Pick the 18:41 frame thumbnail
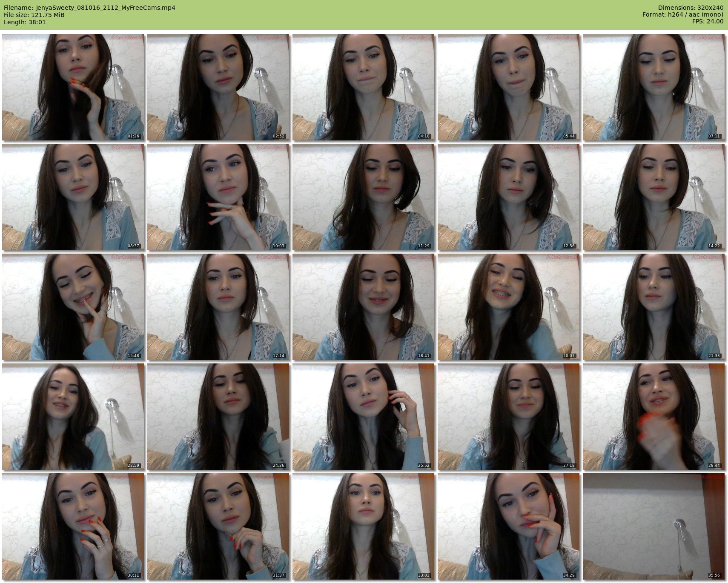The image size is (728, 583). tap(364, 307)
